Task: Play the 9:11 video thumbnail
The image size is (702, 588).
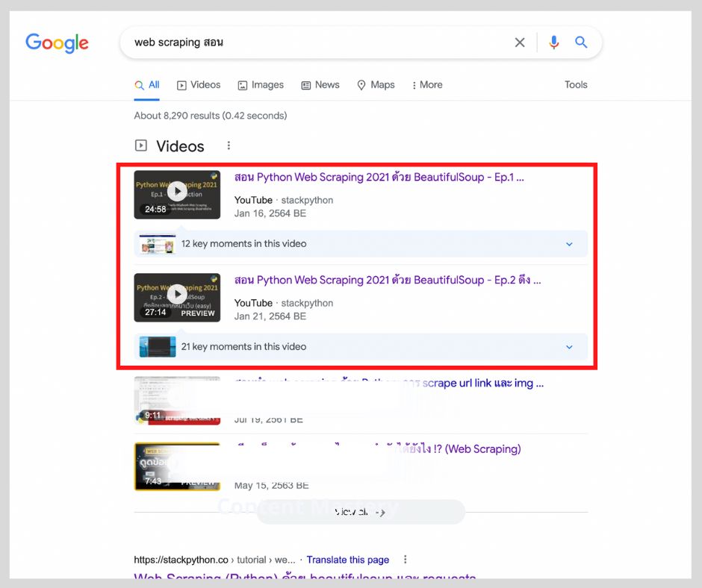Action: click(177, 401)
